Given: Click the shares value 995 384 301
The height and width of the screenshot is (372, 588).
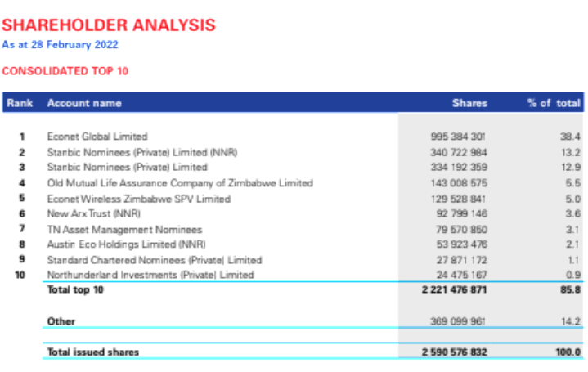Looking at the screenshot, I should [459, 136].
